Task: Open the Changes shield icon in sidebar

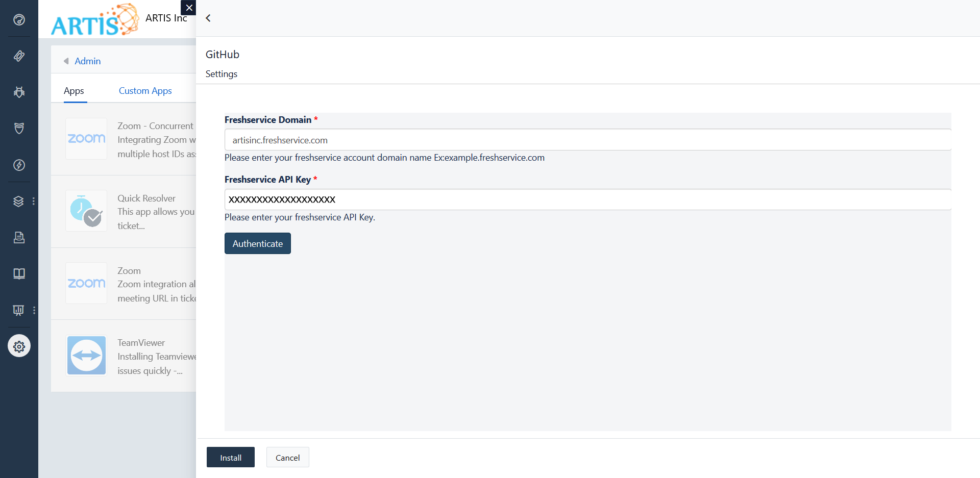Action: coord(19,129)
